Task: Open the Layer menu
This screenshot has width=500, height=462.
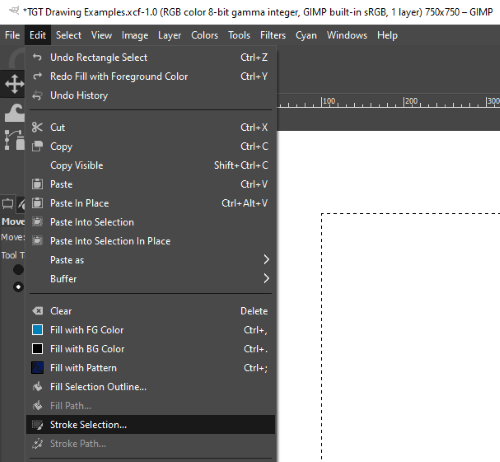Action: click(169, 35)
